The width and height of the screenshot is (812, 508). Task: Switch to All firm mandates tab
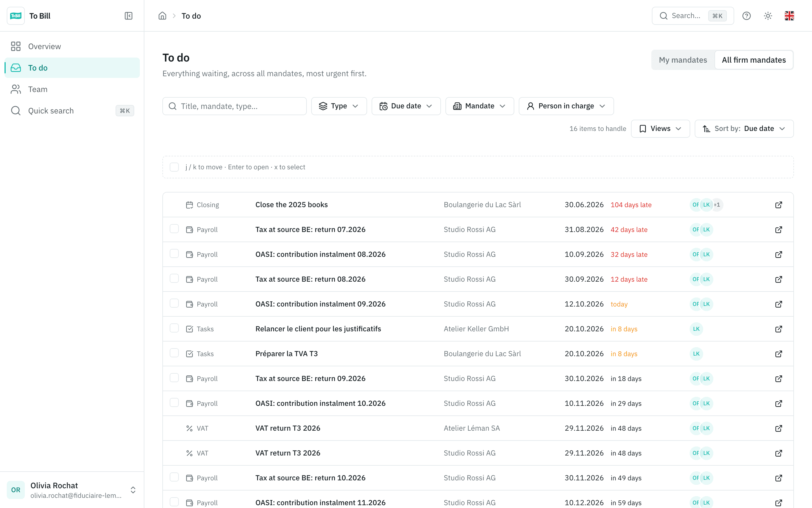[x=754, y=60]
